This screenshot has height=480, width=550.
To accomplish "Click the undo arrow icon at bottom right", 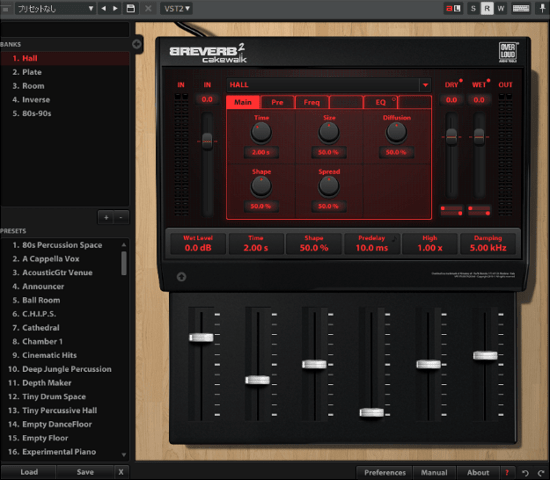I will point(525,473).
